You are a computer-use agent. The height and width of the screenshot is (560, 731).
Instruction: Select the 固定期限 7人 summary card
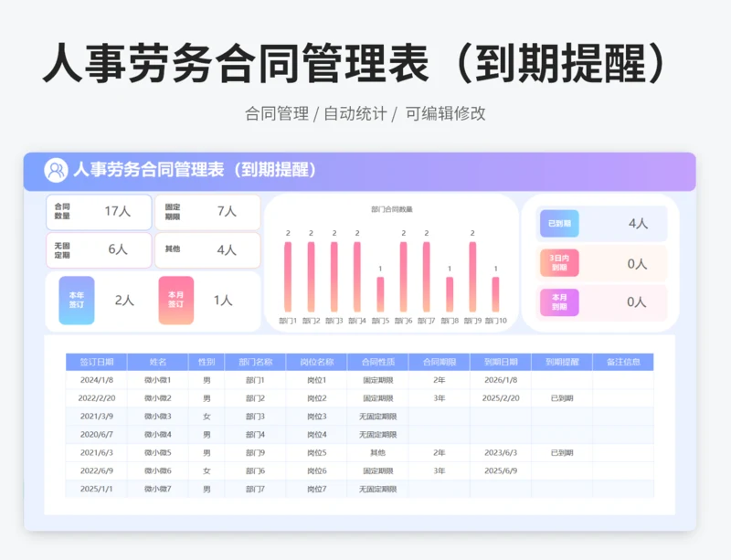point(207,212)
